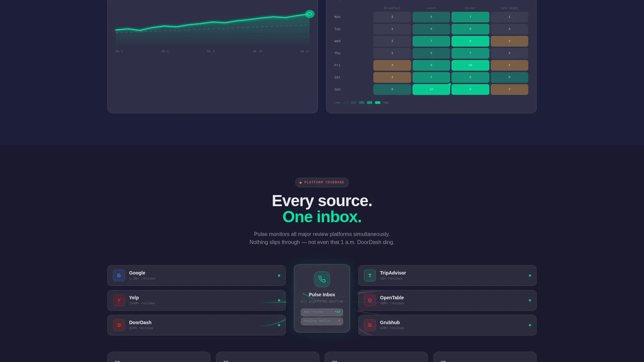Click the Wk 17 axis label
The image size is (644, 362).
[x=305, y=51]
